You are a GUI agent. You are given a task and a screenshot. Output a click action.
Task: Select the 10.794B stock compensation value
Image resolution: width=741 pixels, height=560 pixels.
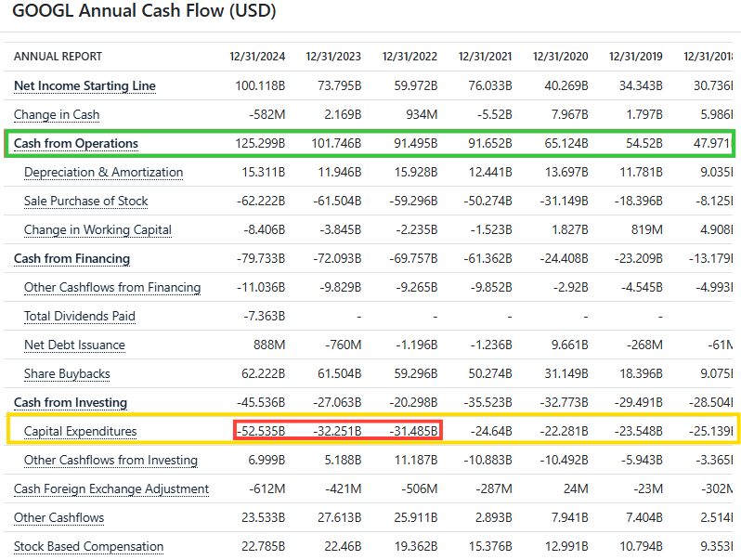coord(642,547)
